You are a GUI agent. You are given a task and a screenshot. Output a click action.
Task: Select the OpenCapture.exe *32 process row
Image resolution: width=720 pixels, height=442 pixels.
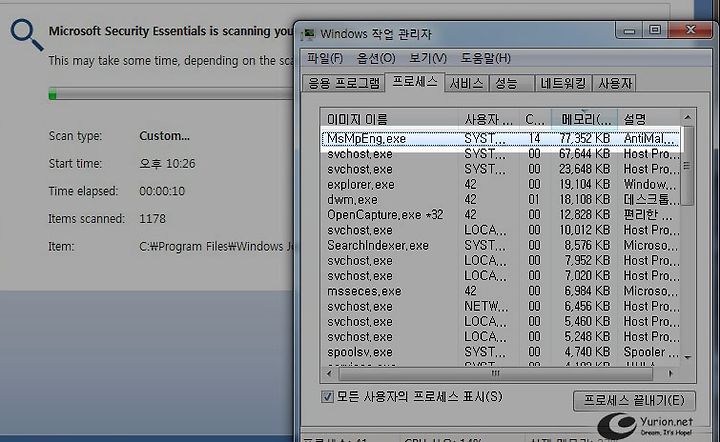501,215
